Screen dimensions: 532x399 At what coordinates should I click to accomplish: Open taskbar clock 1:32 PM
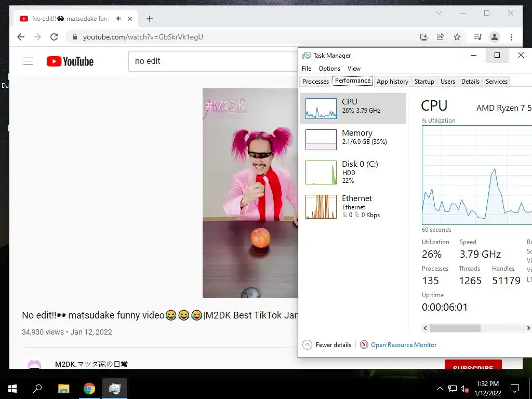coord(487,389)
